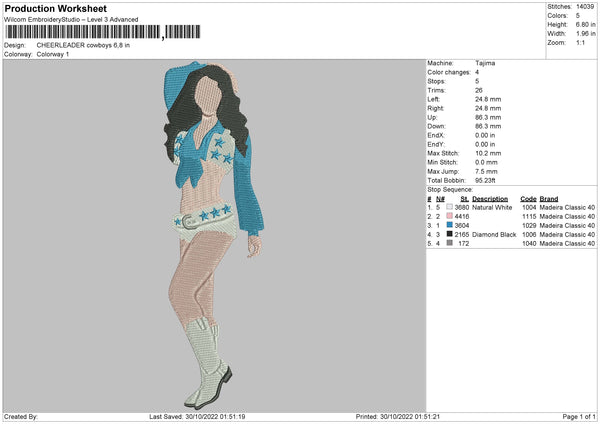Viewport: 600px width, 424px height.
Task: Click the Diamond Black color swatch
Action: (450, 235)
